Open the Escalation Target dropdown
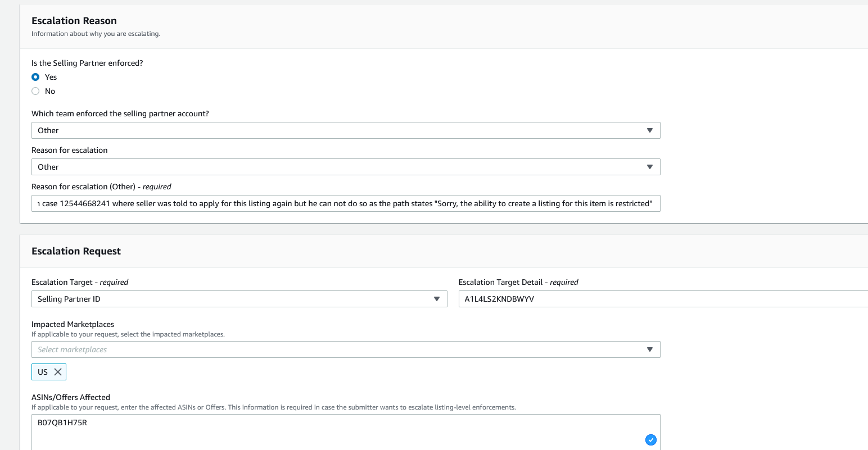The width and height of the screenshot is (868, 450). [x=239, y=299]
